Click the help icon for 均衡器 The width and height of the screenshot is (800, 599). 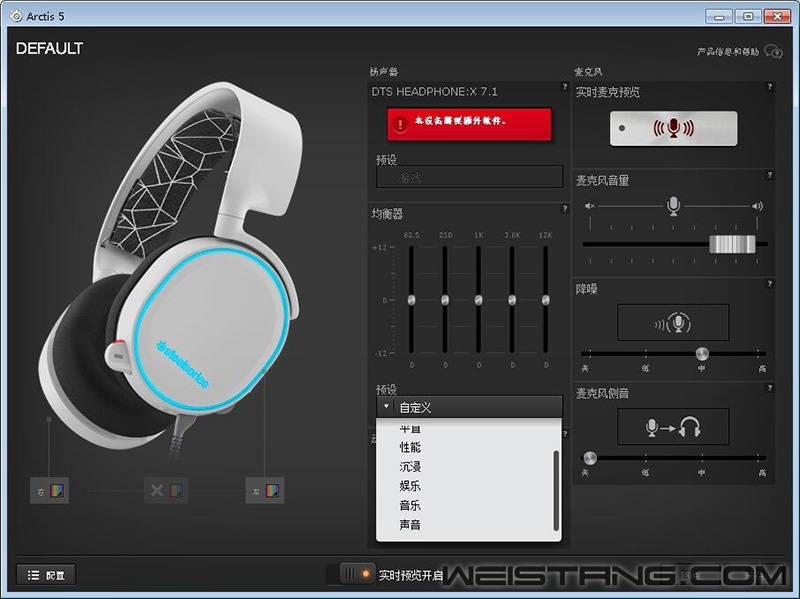[565, 208]
